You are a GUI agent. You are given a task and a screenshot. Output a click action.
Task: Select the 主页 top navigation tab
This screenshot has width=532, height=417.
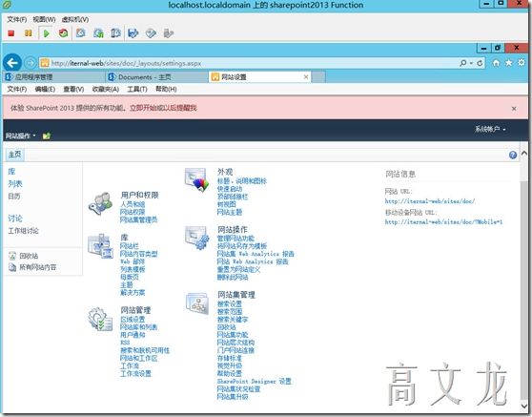[14, 155]
